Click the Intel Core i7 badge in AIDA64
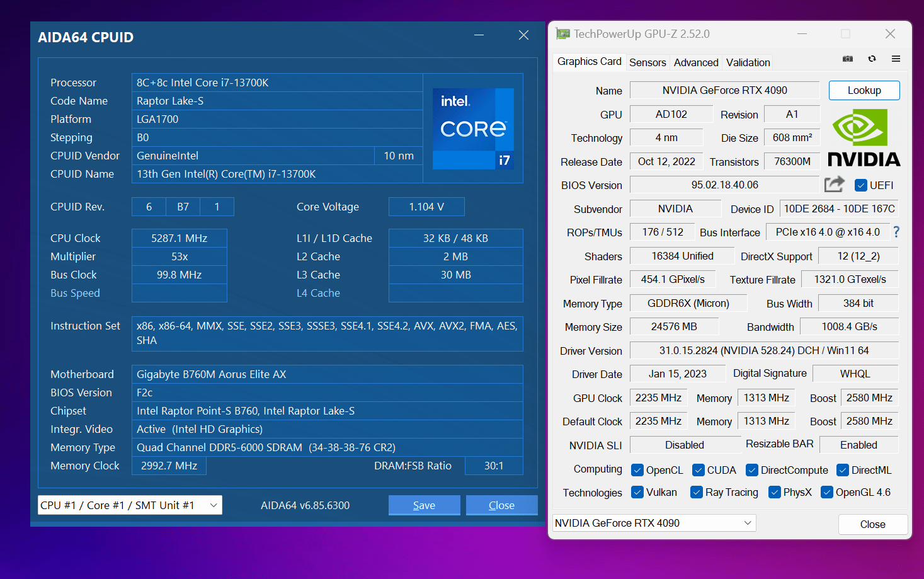924x579 pixels. [473, 129]
